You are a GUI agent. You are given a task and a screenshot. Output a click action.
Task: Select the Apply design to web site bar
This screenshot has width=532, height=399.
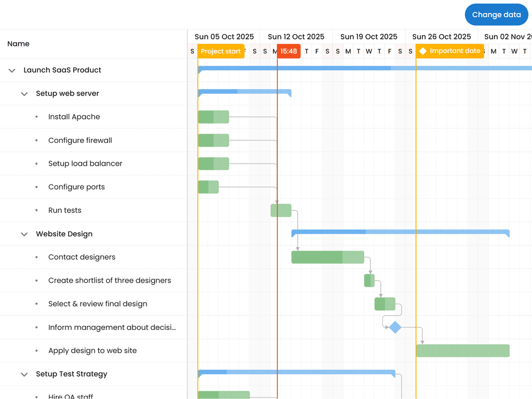click(x=462, y=351)
